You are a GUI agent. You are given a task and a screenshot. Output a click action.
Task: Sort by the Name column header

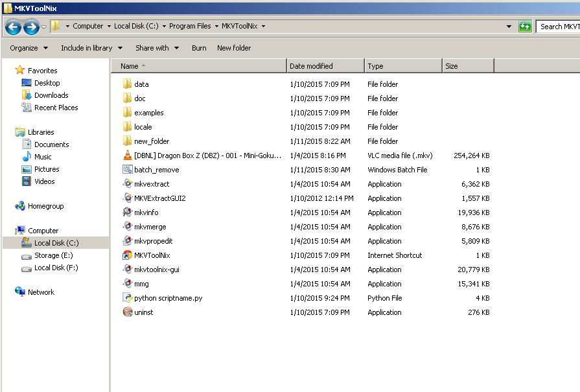199,66
